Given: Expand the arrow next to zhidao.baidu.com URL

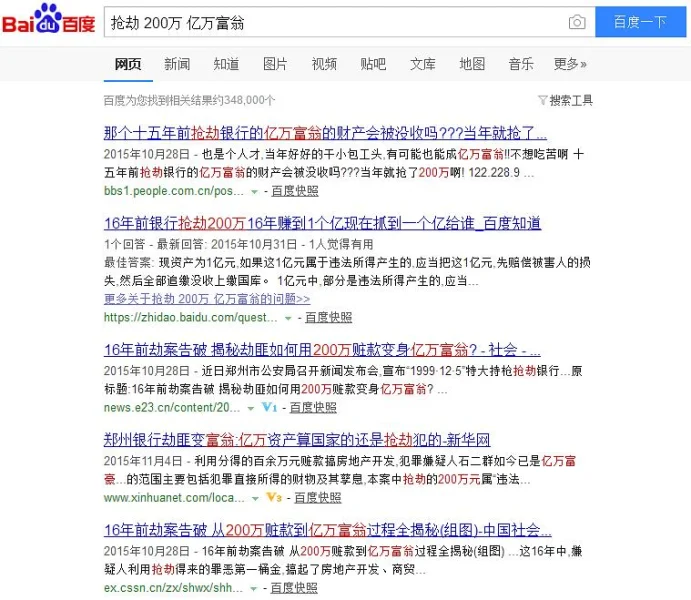Looking at the screenshot, I should point(288,318).
